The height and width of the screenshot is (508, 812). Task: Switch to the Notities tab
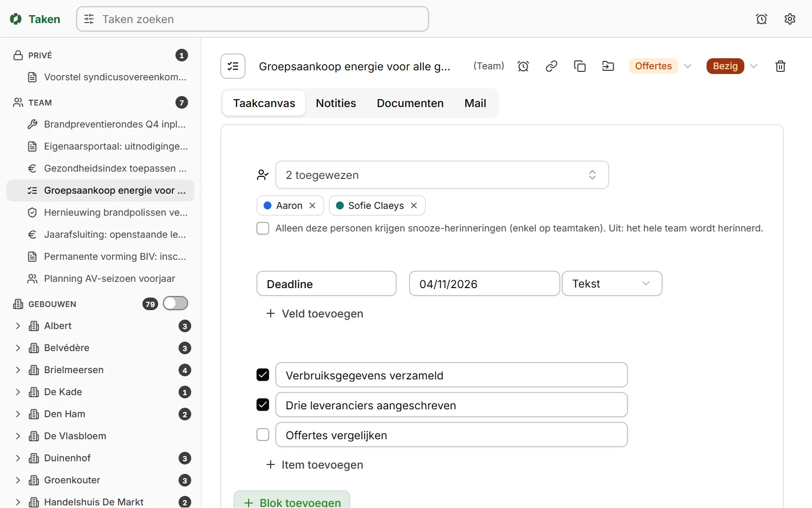pos(336,103)
